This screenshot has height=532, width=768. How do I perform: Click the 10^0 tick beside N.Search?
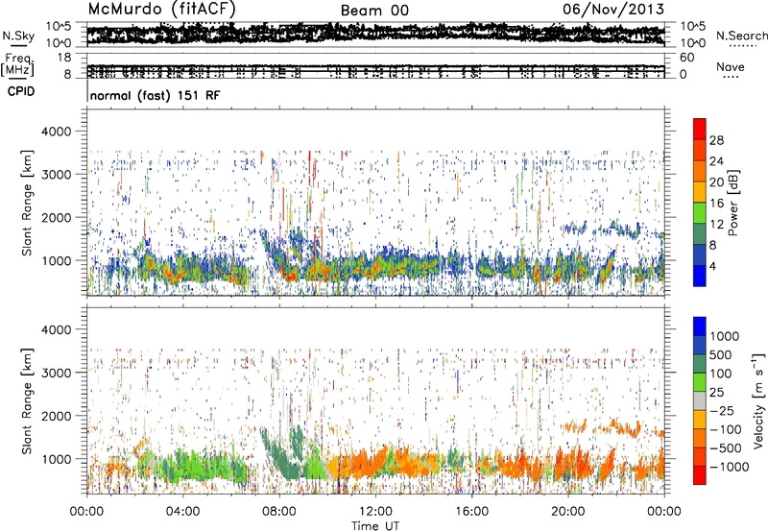click(x=693, y=43)
